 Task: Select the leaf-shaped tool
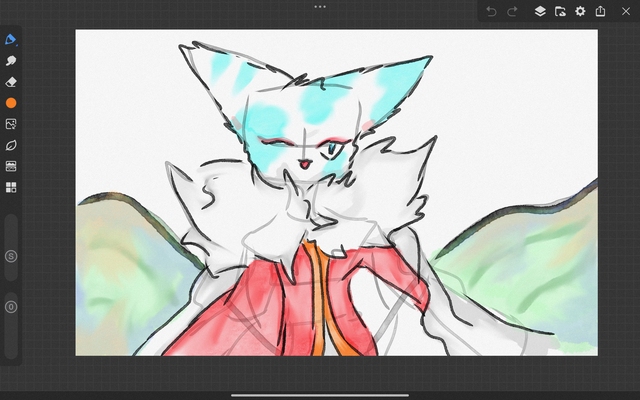[11, 145]
